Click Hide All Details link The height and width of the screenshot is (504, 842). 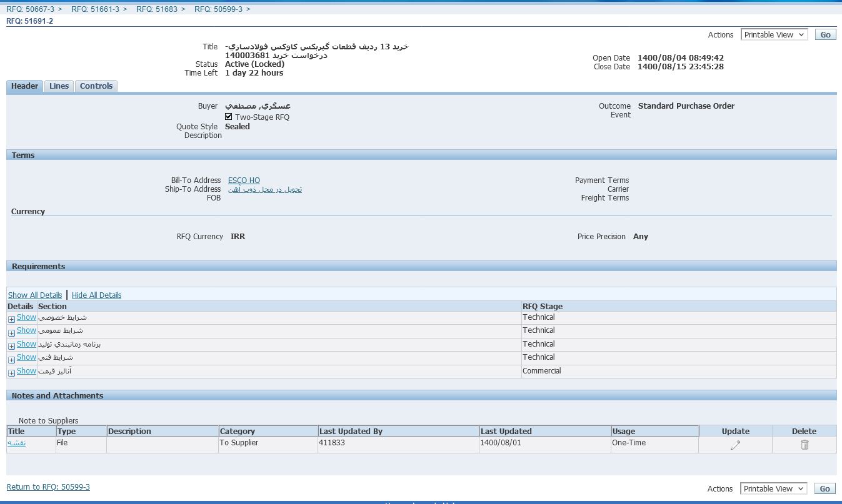(96, 295)
